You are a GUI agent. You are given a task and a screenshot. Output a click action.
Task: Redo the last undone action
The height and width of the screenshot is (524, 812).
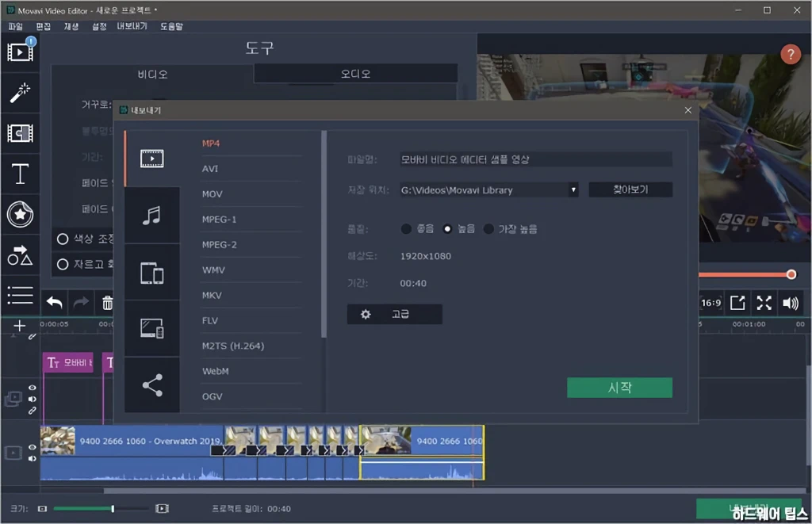pos(81,302)
